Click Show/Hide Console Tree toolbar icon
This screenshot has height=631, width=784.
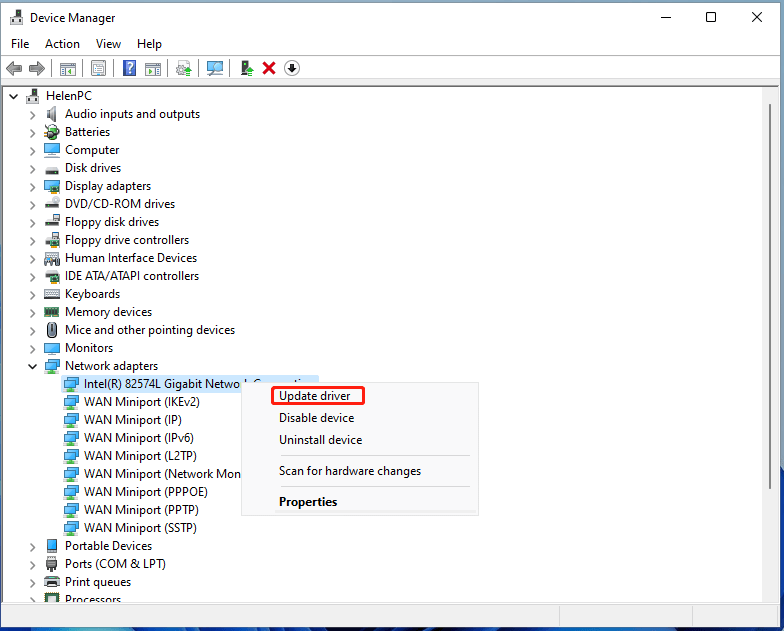(68, 68)
